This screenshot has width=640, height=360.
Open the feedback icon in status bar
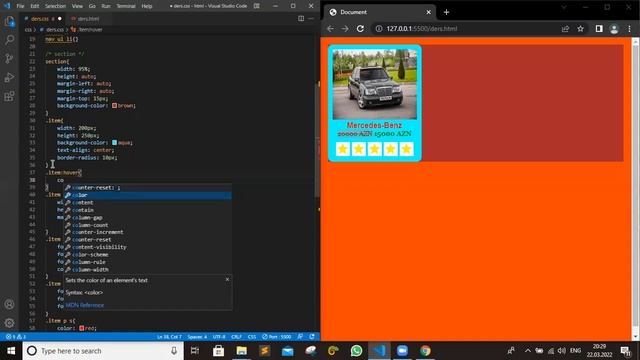point(300,337)
